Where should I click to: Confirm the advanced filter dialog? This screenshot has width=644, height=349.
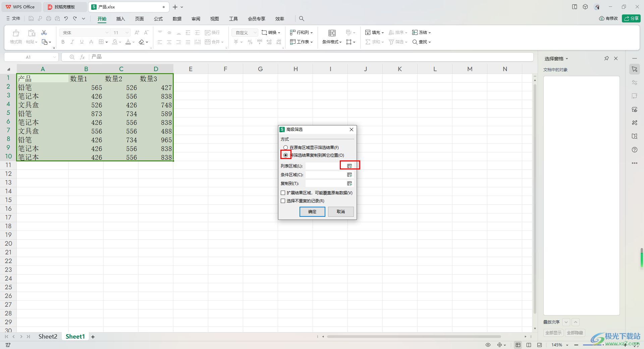click(312, 212)
